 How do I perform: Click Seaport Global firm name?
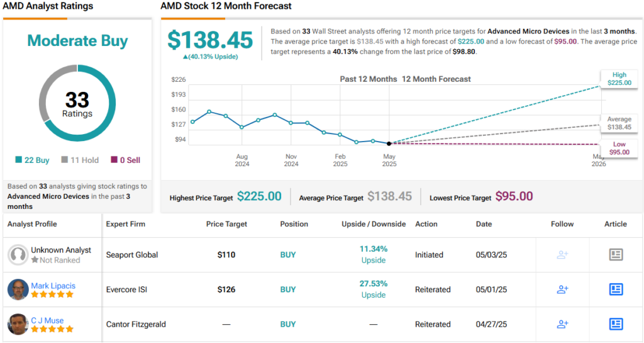tap(132, 255)
